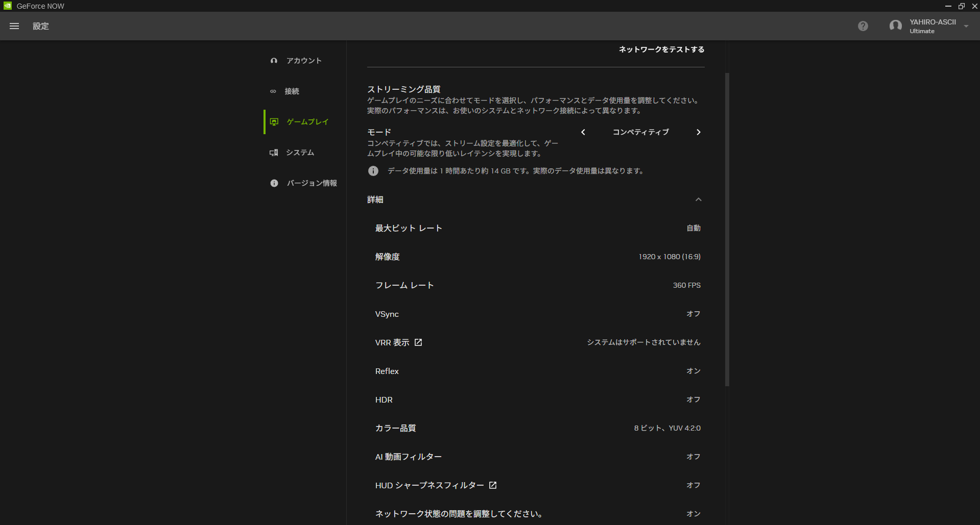Click the 接続 link icon
Viewport: 980px width, 525px height.
(x=273, y=91)
